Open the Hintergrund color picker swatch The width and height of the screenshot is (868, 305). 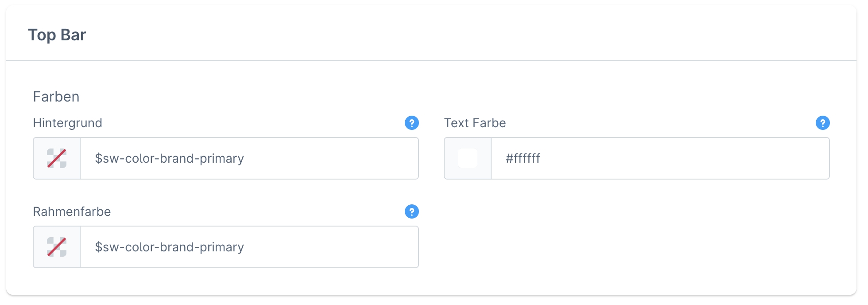[x=57, y=158]
